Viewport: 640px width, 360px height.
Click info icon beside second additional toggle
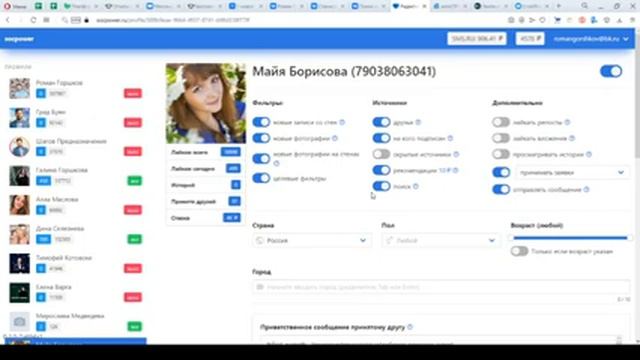572,138
